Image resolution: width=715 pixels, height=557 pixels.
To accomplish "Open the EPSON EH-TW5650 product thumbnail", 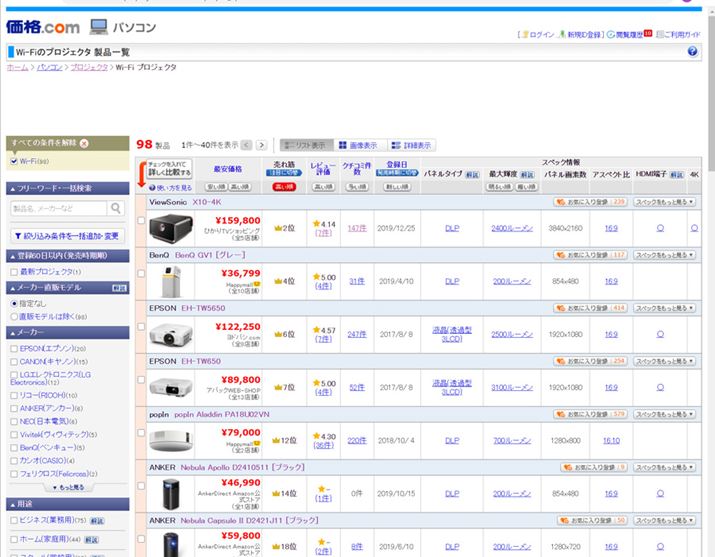I will click(169, 334).
